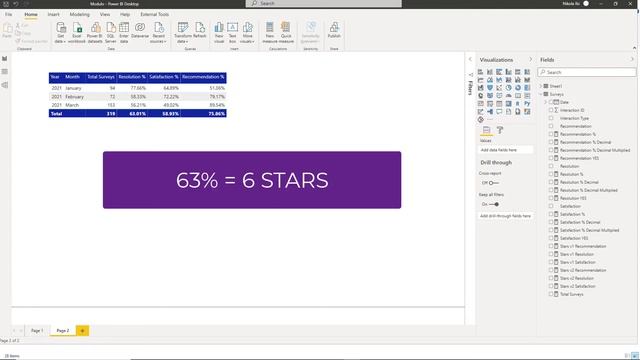Go to Page 1 tab

tap(37, 331)
